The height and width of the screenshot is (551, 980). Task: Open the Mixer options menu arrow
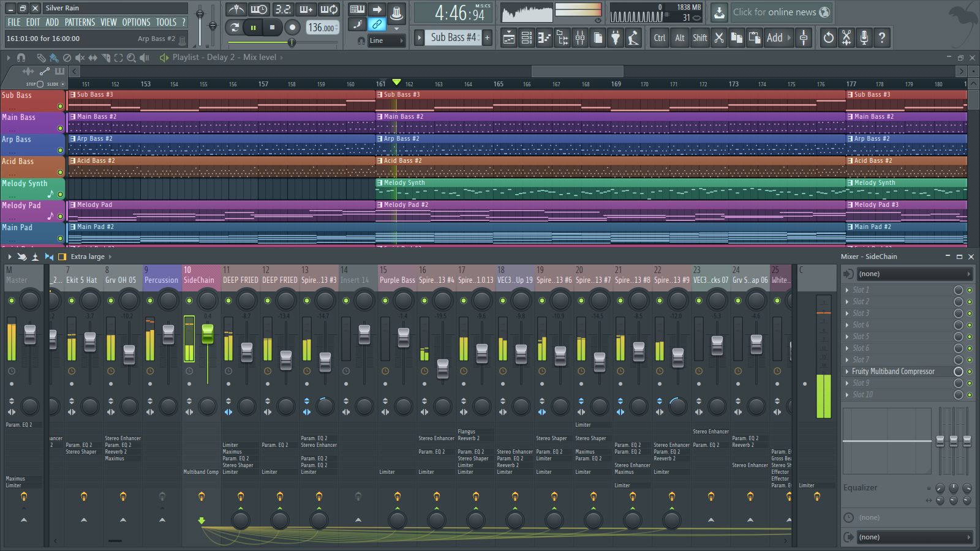click(9, 257)
